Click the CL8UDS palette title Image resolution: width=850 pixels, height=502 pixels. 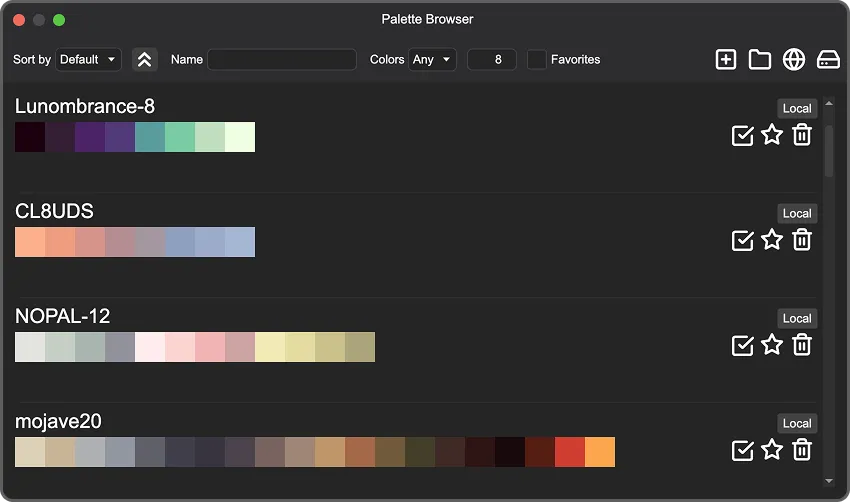pyautogui.click(x=54, y=211)
